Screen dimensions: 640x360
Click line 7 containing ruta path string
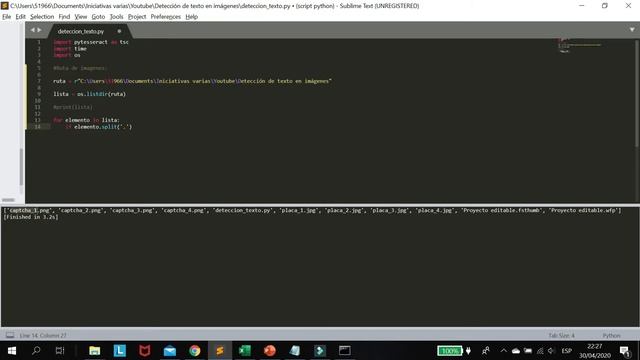coord(192,81)
